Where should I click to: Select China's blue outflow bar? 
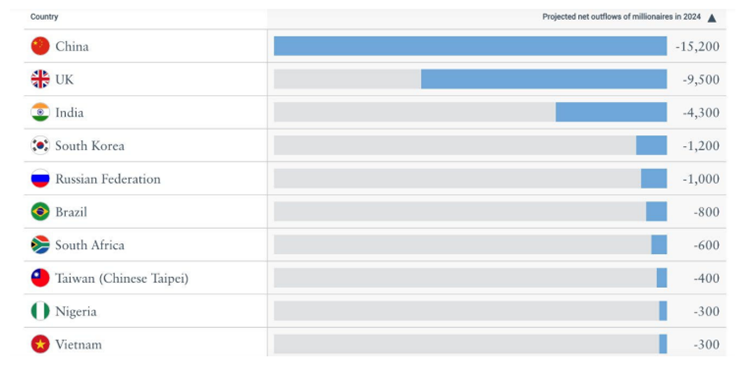click(x=470, y=46)
